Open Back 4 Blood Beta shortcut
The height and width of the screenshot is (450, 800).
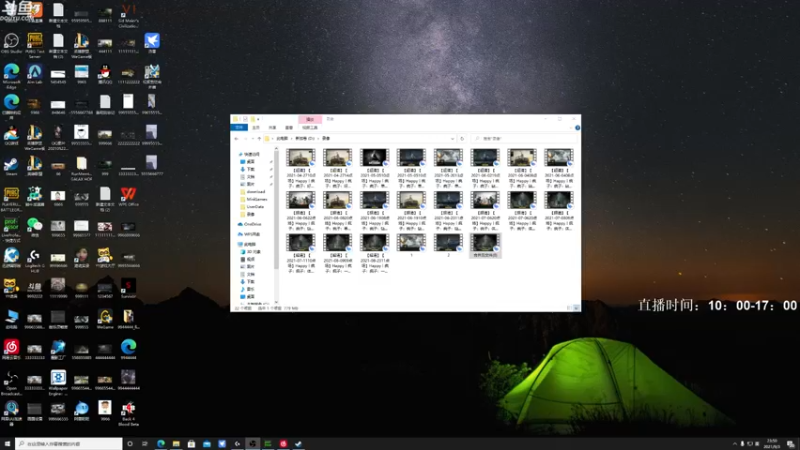(128, 413)
